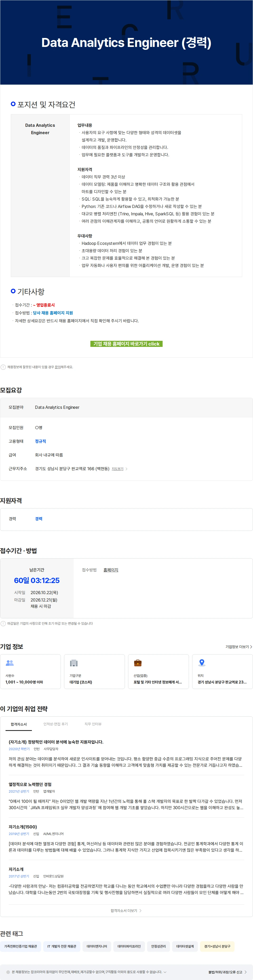Click 합격자소서 더보기 link
Screen dimensions: 253x980
click(126, 911)
